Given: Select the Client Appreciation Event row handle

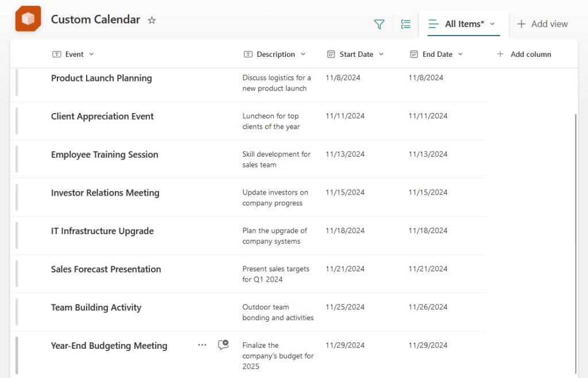Looking at the screenshot, I should click(x=17, y=120).
